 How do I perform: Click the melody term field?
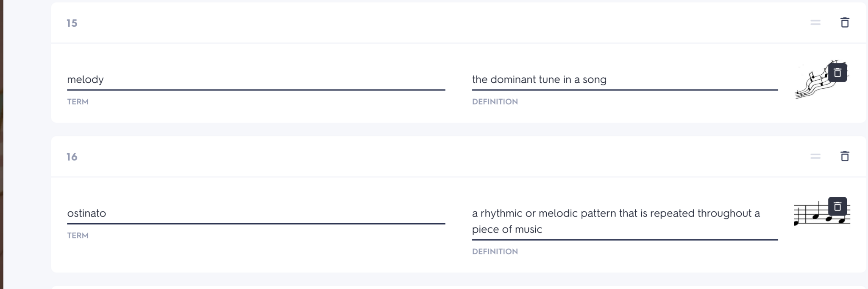click(256, 80)
